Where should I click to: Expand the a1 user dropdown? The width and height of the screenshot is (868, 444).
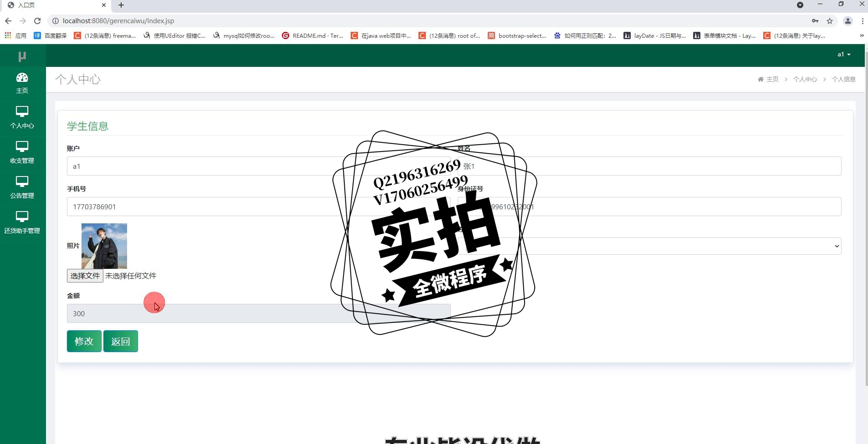(x=844, y=55)
